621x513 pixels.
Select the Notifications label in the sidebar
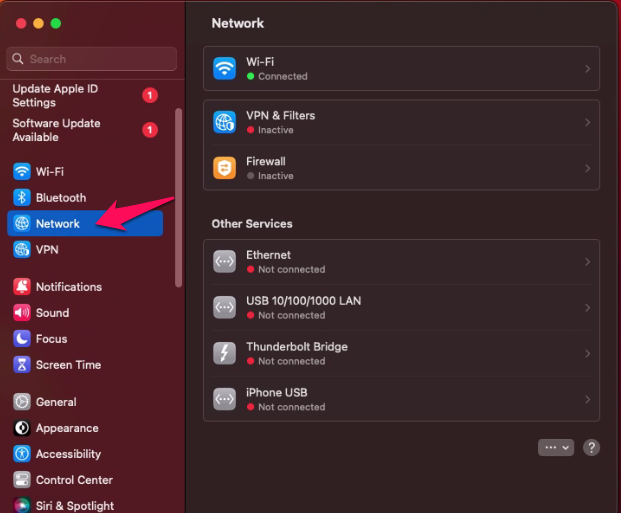point(69,287)
